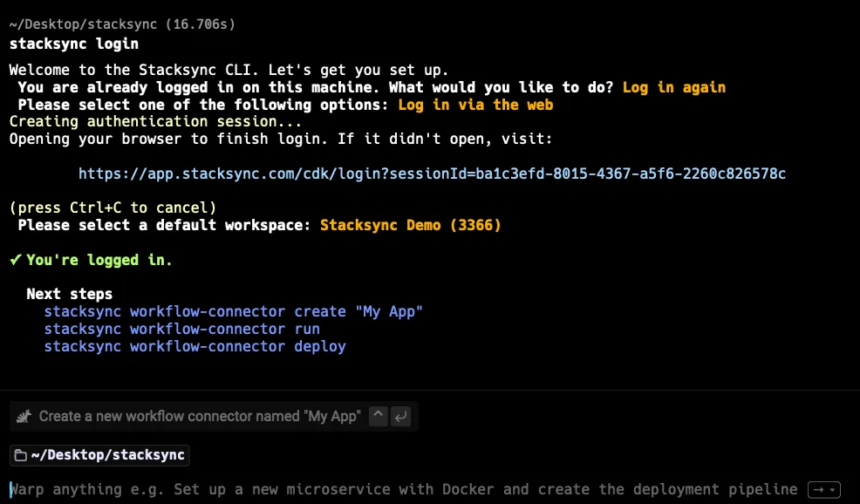860x504 pixels.
Task: Click the 'Log in again' selected option
Action: (674, 87)
